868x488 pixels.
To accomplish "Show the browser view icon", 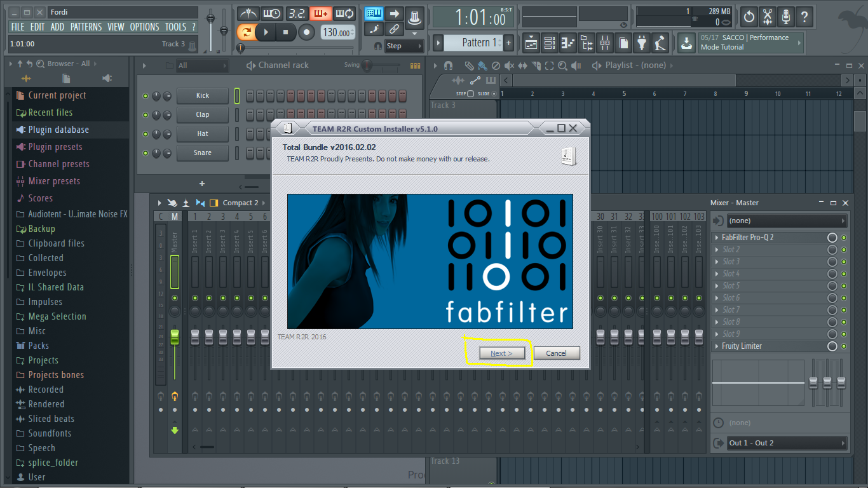I will 587,43.
